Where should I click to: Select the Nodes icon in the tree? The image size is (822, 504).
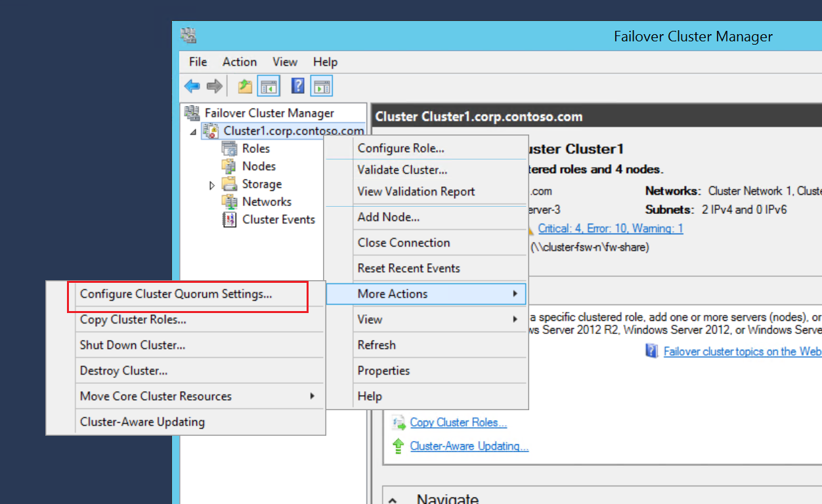[228, 167]
